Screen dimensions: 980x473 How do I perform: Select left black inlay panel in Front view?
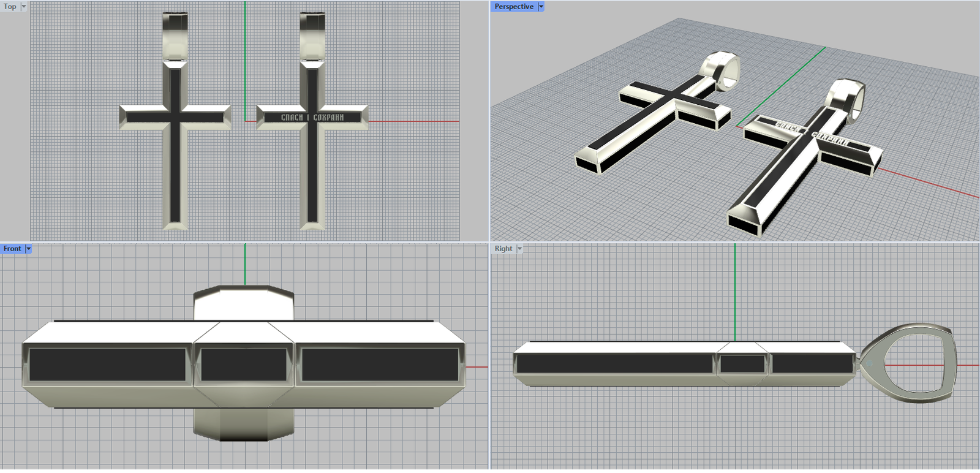107,365
